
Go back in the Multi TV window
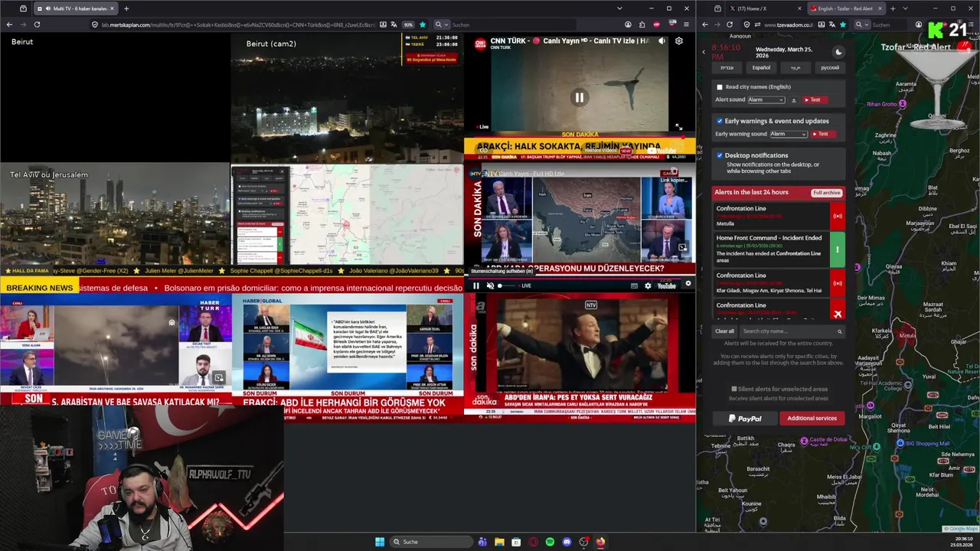pos(9,24)
